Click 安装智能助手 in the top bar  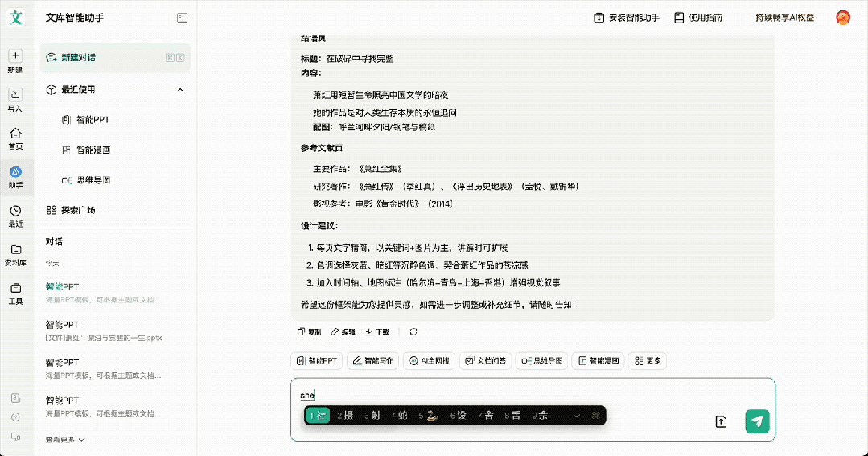[x=627, y=18]
